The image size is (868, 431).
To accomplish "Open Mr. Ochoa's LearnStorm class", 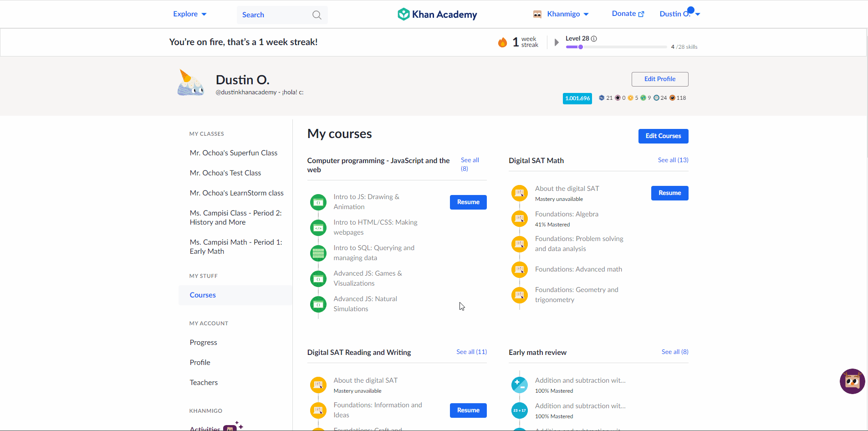I will (237, 193).
